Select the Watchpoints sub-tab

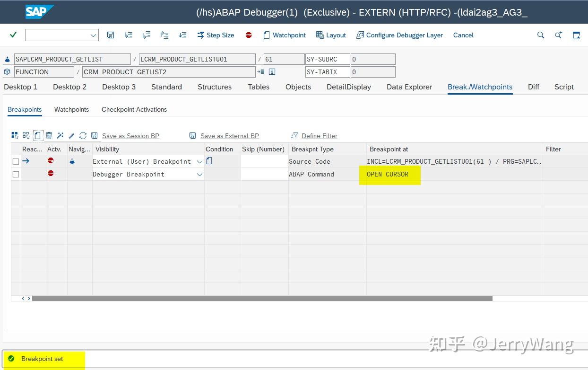(x=71, y=109)
